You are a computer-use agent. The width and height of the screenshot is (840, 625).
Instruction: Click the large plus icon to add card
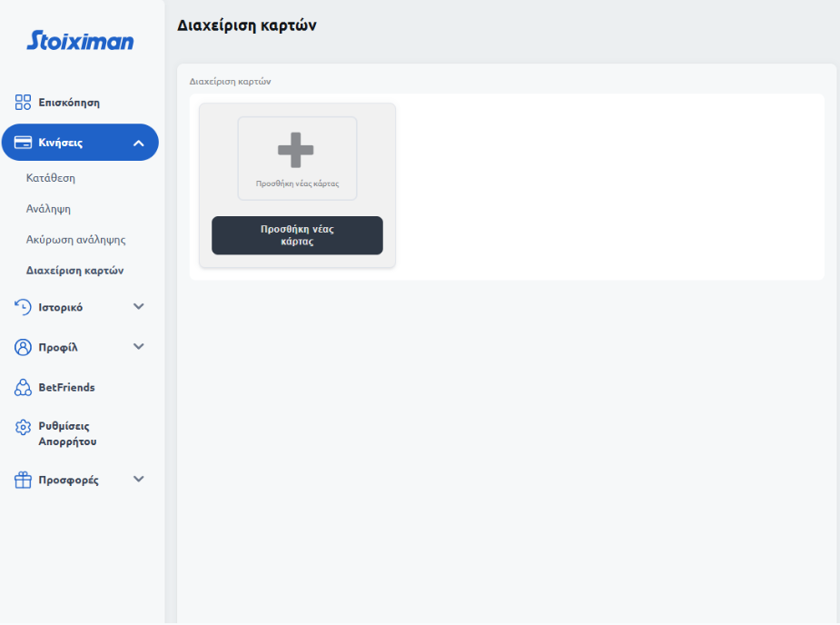click(x=296, y=150)
